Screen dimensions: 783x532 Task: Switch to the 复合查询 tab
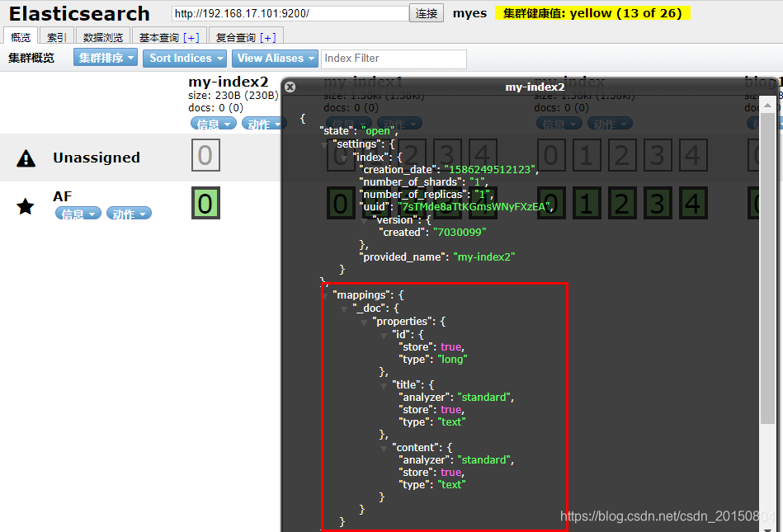point(236,37)
